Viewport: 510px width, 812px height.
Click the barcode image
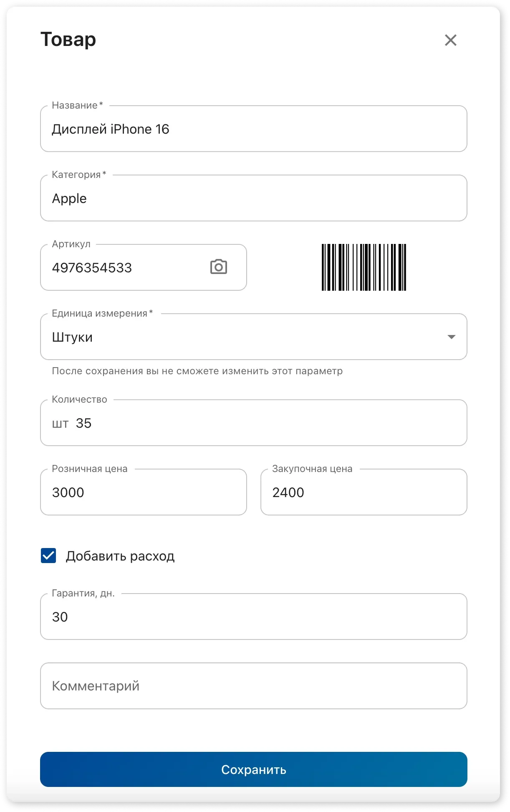coord(364,267)
